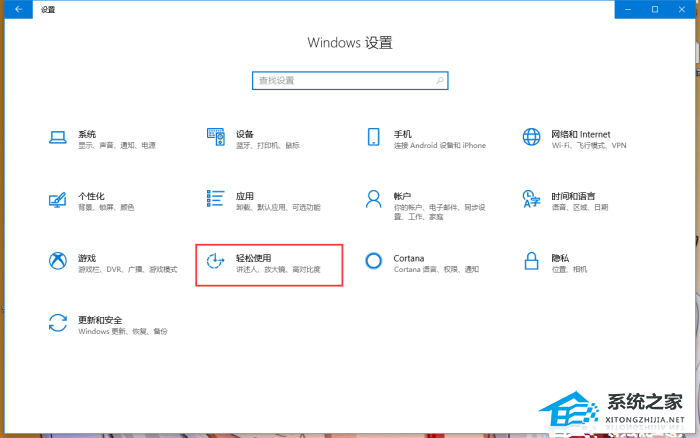Click the description 显示、声音、通知、电源
This screenshot has width=700, height=438.
point(117,146)
